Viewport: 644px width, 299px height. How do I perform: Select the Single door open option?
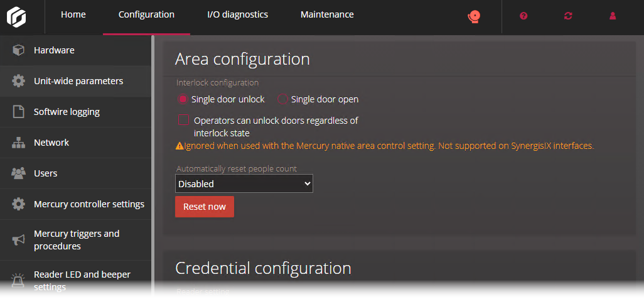coord(282,99)
